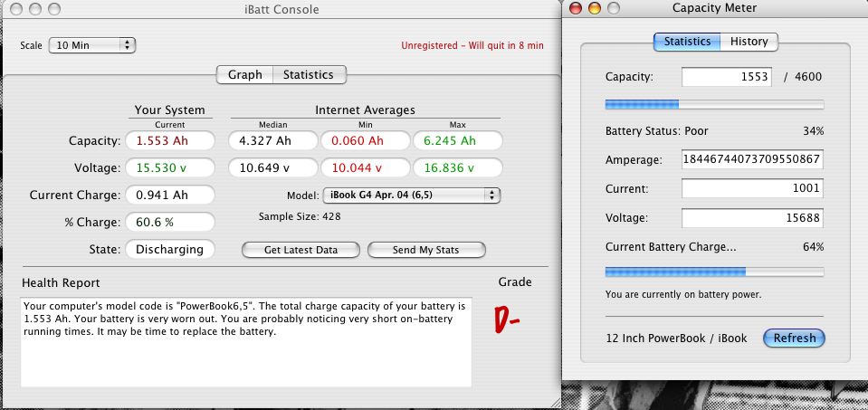Click the Unregistered - Will quit in 8 min notice
The height and width of the screenshot is (410, 868).
[x=472, y=45]
